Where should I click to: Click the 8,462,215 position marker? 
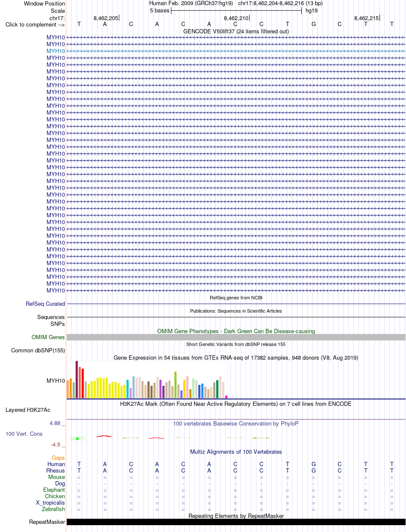click(367, 18)
